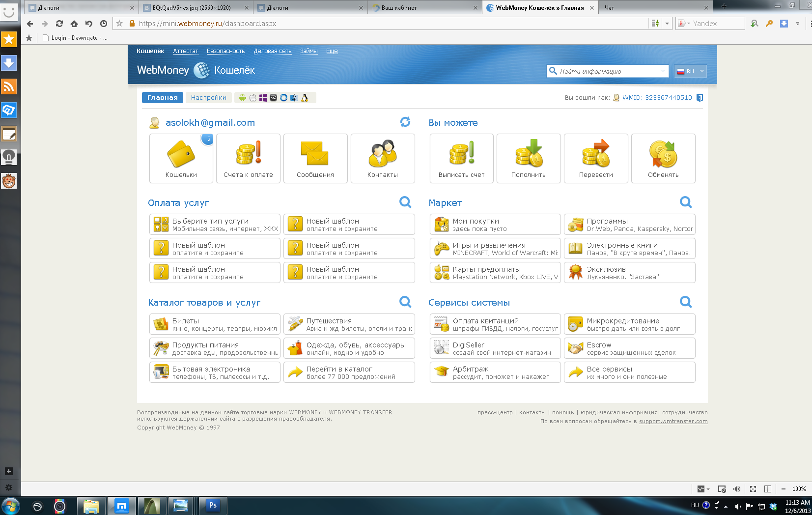Viewport: 812px width, 515px height.
Task: Open the Downloads arrow in browser sidebar
Action: point(9,63)
